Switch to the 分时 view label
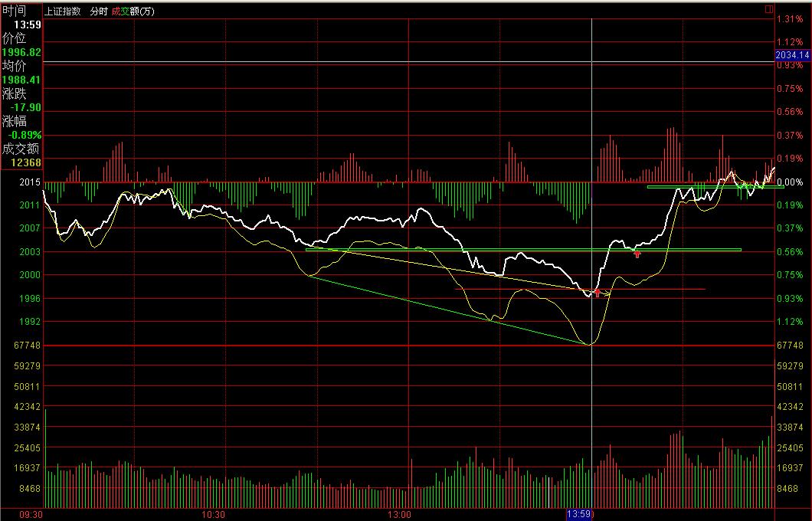 [99, 11]
